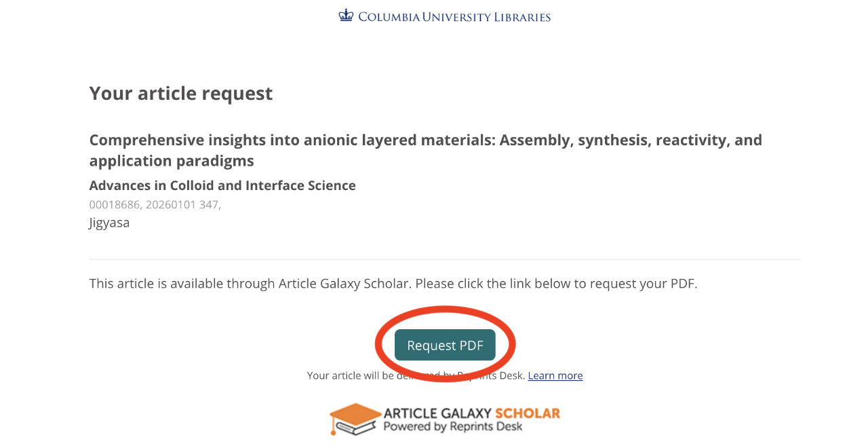Click the Columbia University Libraries banner text

(x=454, y=16)
